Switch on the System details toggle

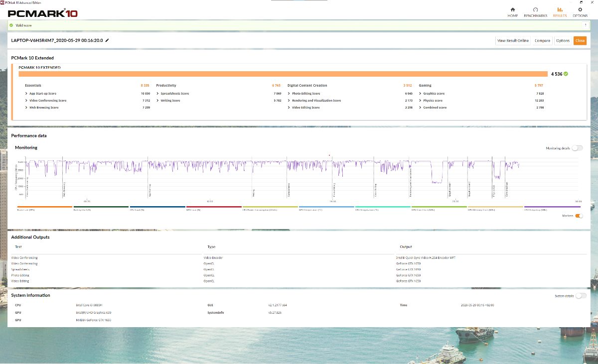coord(581,296)
